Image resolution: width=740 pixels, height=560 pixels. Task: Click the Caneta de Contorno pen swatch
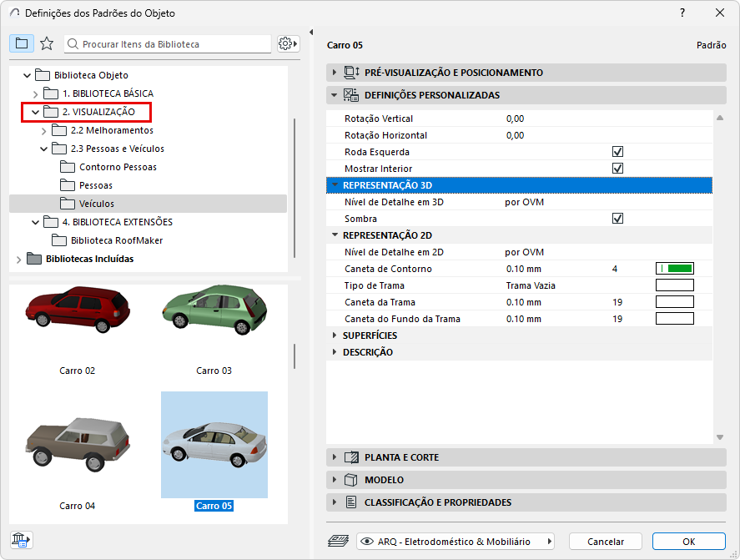(675, 269)
